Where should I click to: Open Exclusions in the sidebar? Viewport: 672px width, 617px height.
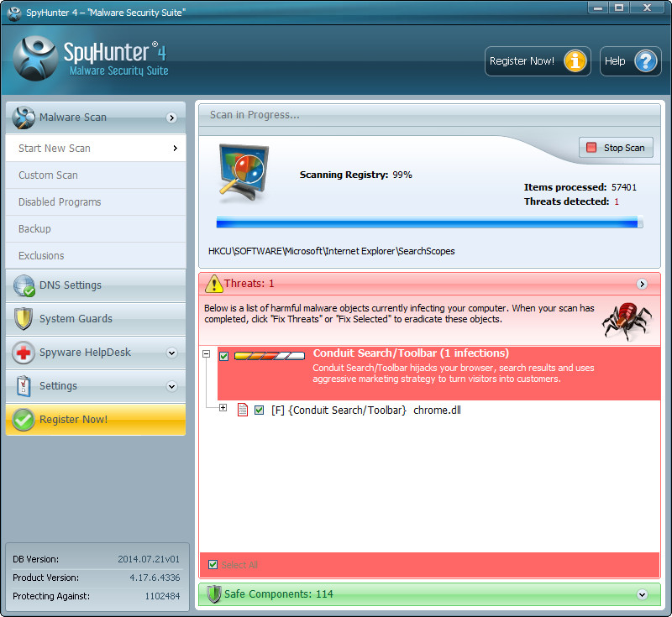tap(96, 256)
